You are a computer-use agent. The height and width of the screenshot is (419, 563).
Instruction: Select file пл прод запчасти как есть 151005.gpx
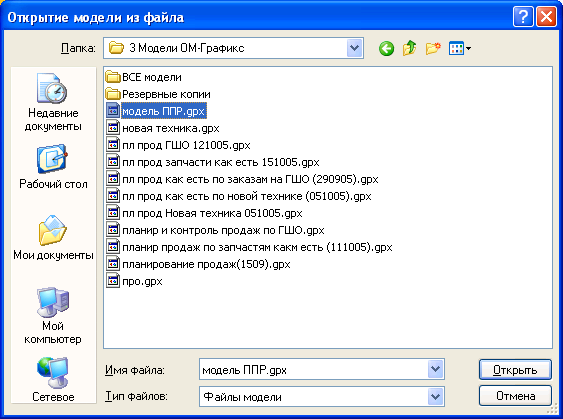pyautogui.click(x=213, y=162)
